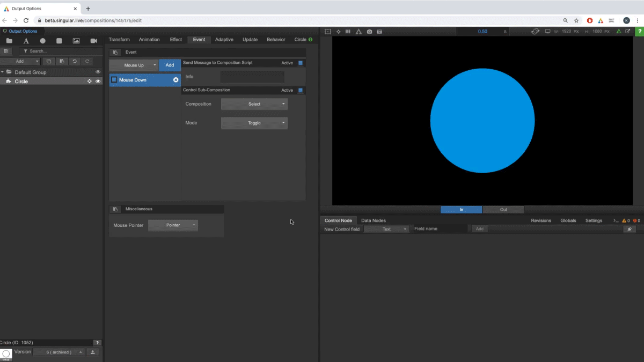Open the Composition Select dropdown
The width and height of the screenshot is (644, 362).
click(x=254, y=104)
